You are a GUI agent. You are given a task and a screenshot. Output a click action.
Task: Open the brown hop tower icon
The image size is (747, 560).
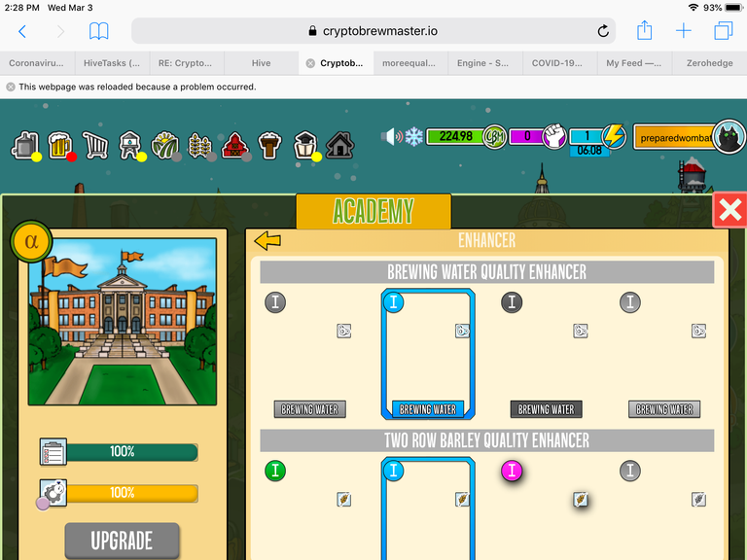click(269, 145)
